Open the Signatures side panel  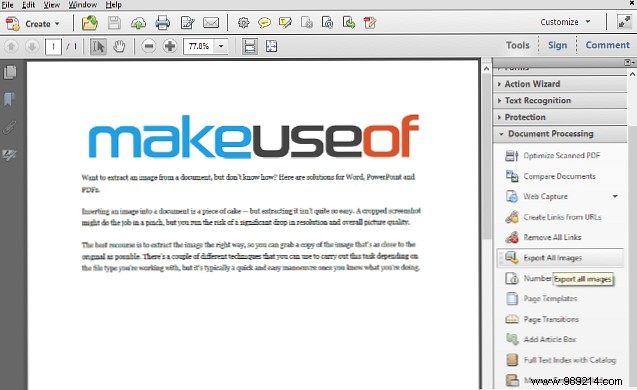point(10,154)
